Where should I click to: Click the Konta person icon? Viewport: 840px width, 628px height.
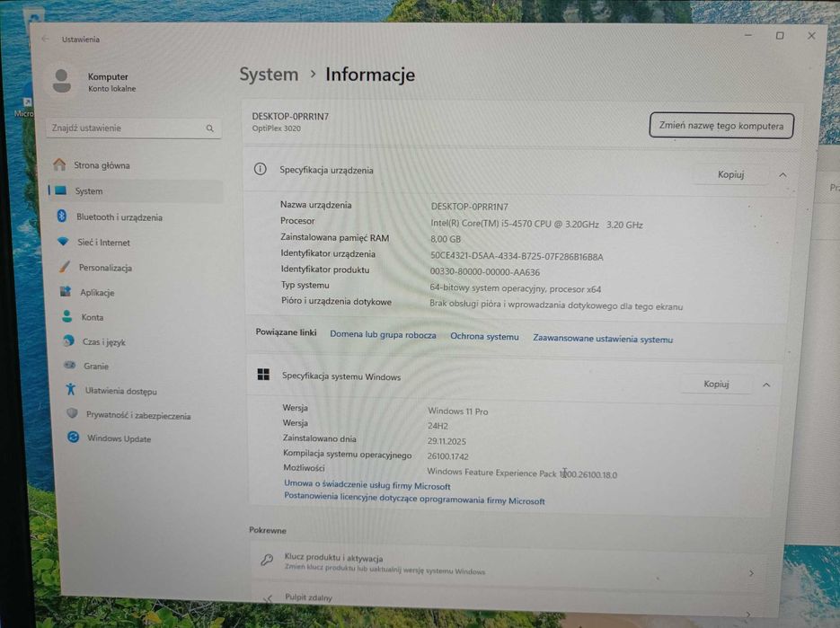coord(67,316)
